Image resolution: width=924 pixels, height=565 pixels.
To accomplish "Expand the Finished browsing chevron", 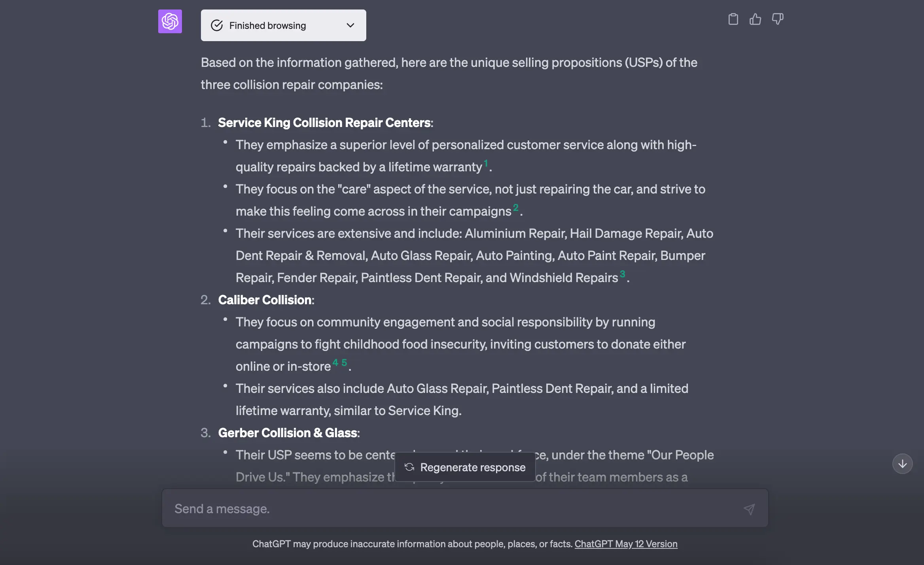I will tap(350, 25).
